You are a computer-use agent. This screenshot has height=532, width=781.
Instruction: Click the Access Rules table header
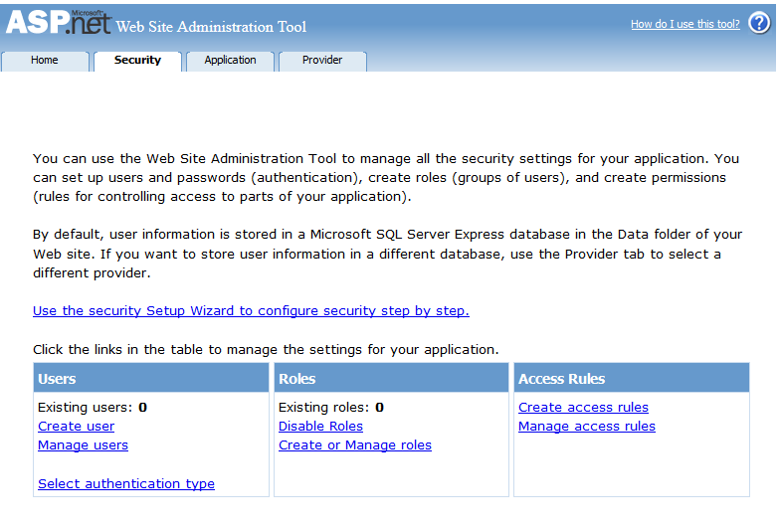561,379
